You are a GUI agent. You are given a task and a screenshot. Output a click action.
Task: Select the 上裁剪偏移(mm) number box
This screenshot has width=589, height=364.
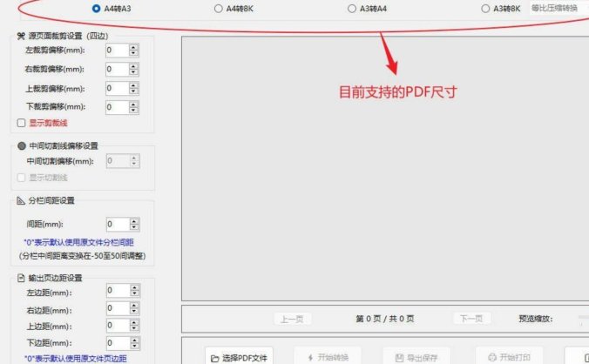[118, 89]
